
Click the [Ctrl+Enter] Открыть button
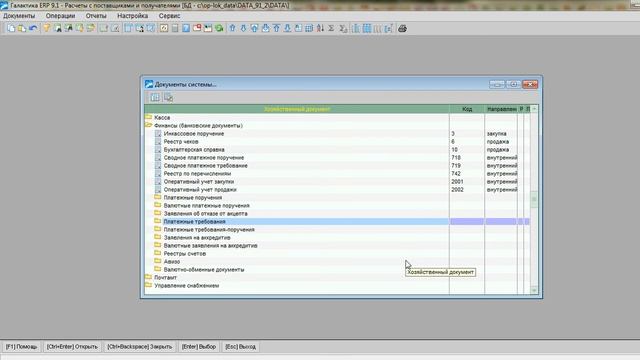pyautogui.click(x=72, y=347)
